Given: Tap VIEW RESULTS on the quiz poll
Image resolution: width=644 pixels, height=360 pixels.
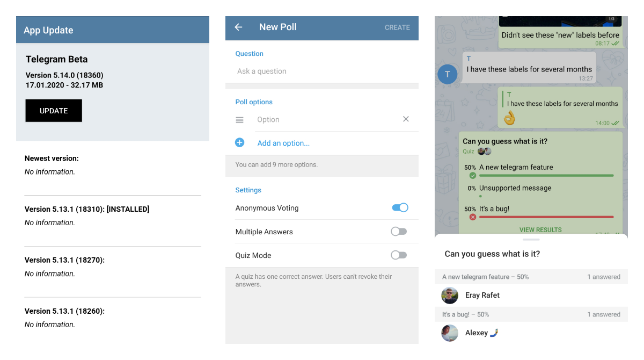Looking at the screenshot, I should tap(540, 229).
